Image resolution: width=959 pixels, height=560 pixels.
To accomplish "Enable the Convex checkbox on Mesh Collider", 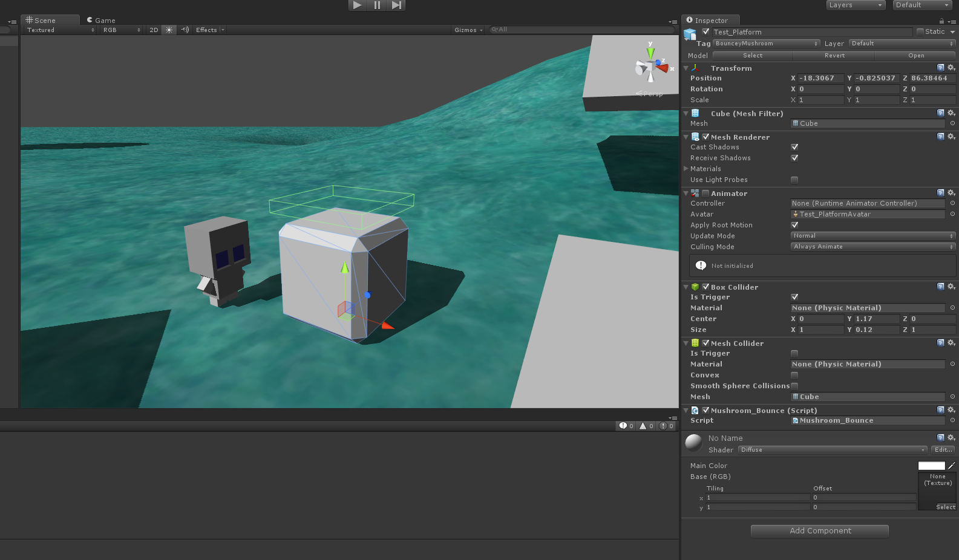I will point(794,375).
